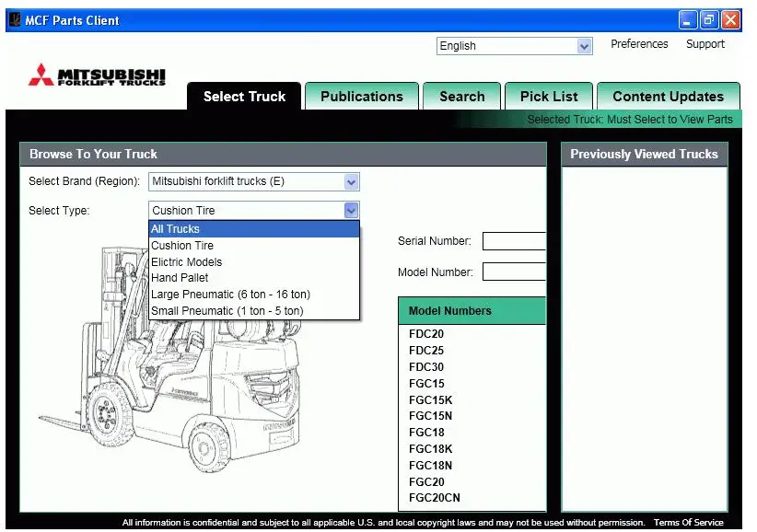Click the MCF Parts Client title bar icon
The image size is (757, 532).
(13, 19)
